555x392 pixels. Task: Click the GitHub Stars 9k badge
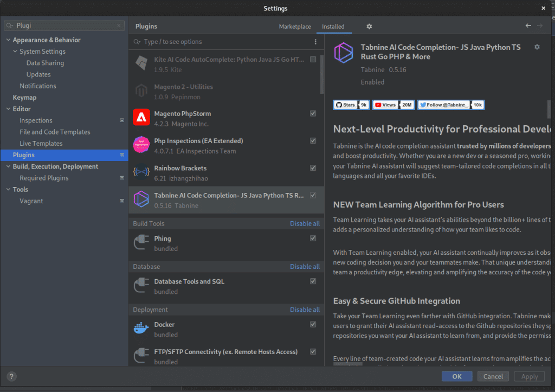click(351, 105)
